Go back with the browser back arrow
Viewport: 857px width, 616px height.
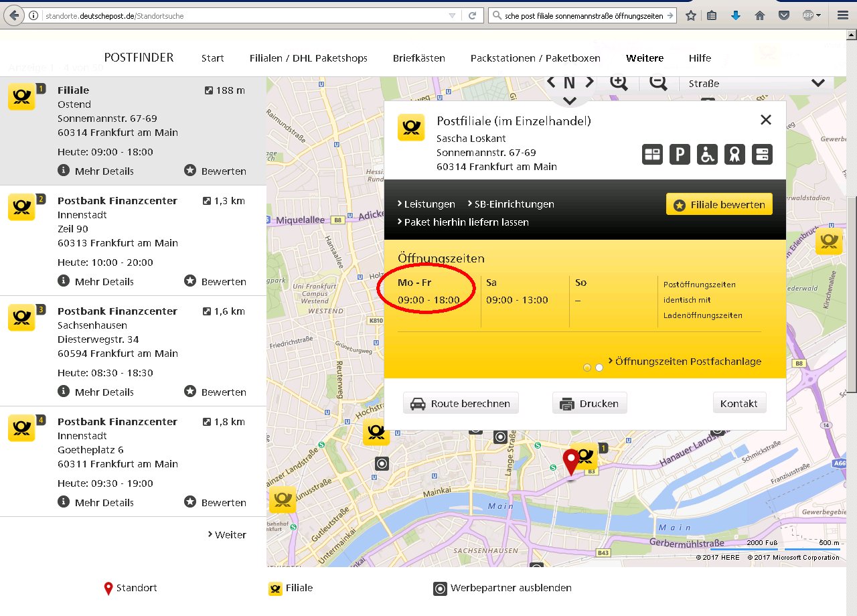[x=14, y=15]
